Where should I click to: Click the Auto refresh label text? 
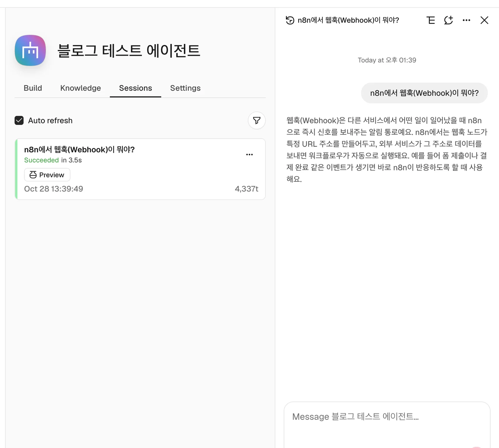(x=50, y=121)
